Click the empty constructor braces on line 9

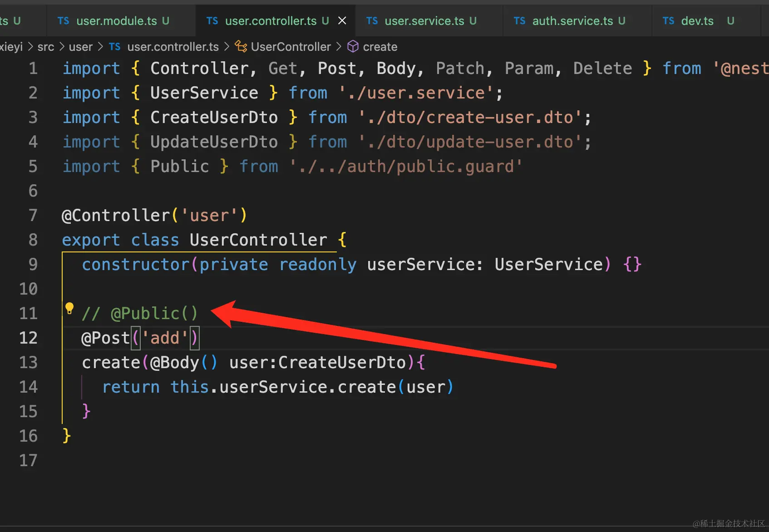point(632,265)
